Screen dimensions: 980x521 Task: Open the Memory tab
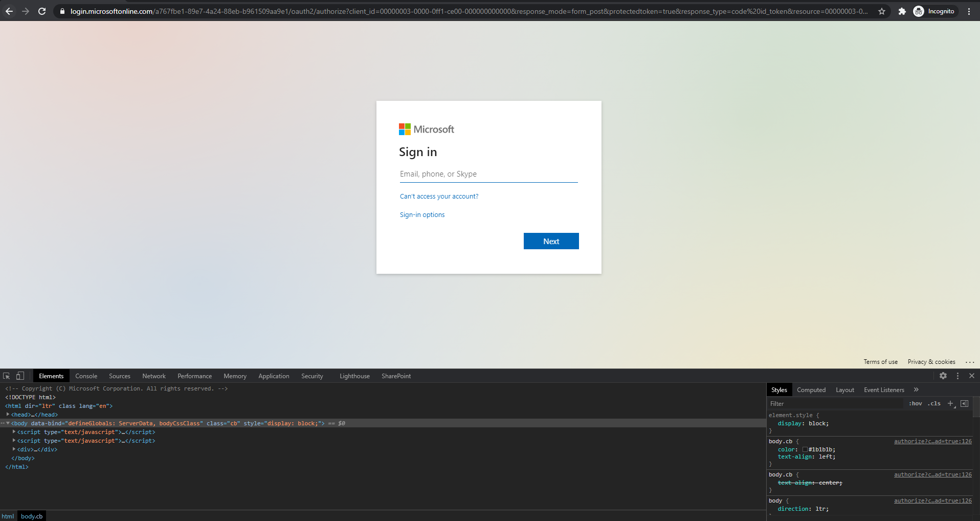tap(235, 376)
